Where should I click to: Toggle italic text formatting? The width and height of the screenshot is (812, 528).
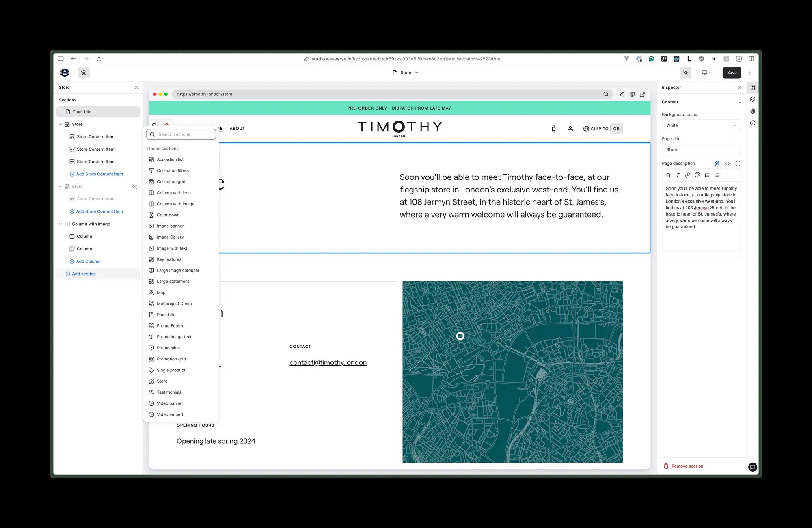[x=678, y=175]
